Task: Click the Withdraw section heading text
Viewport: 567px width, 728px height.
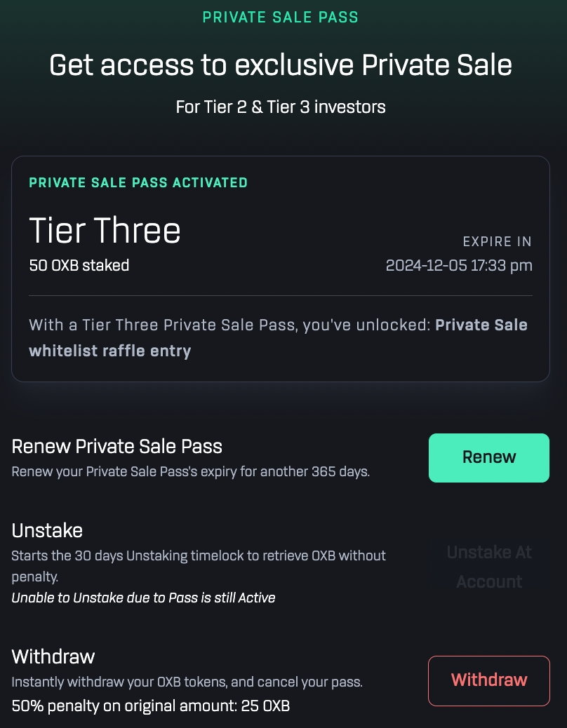Action: (53, 656)
